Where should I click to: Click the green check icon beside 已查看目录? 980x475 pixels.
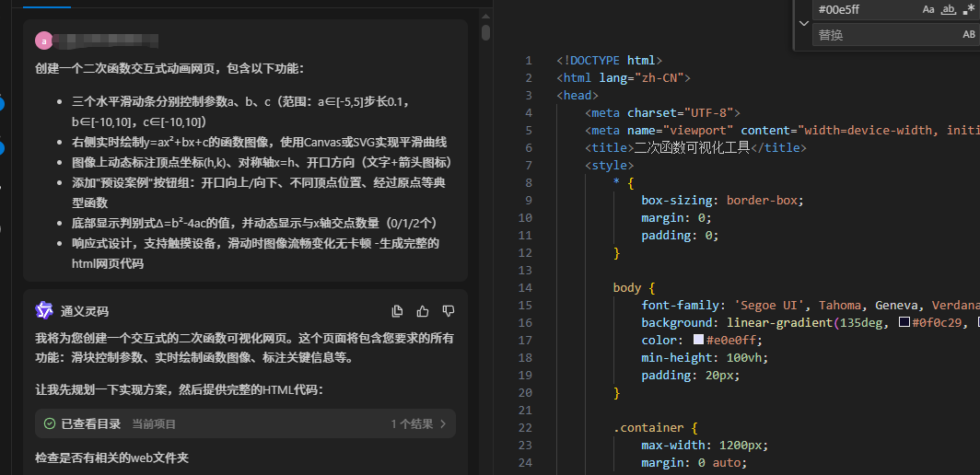(50, 423)
